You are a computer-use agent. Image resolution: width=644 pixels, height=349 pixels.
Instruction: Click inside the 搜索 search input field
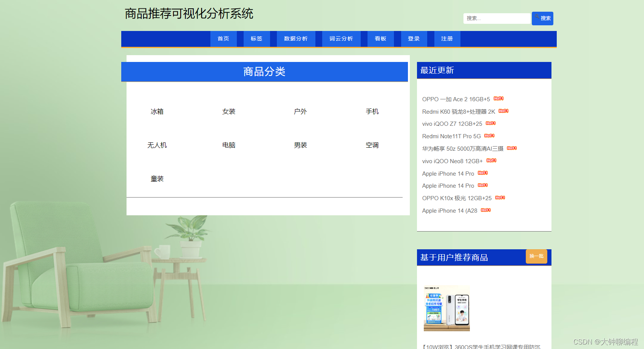pyautogui.click(x=497, y=18)
